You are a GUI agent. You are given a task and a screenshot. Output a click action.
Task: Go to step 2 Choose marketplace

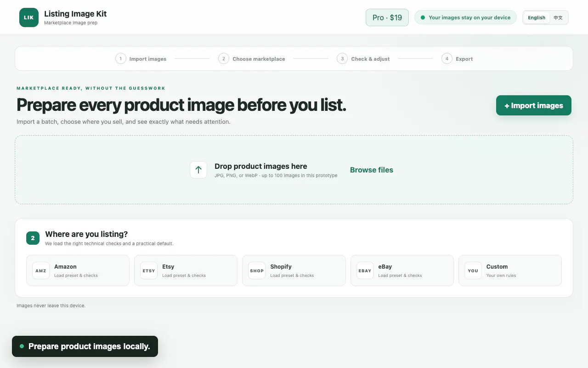pos(252,59)
